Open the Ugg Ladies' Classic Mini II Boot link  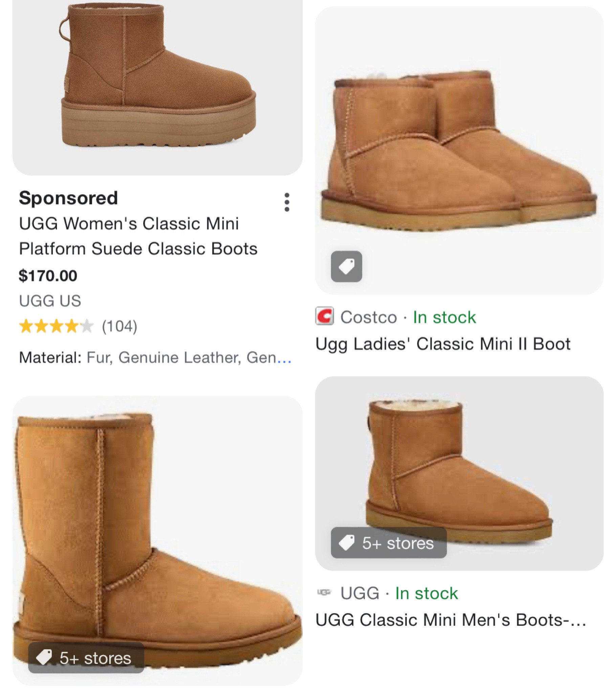(443, 344)
